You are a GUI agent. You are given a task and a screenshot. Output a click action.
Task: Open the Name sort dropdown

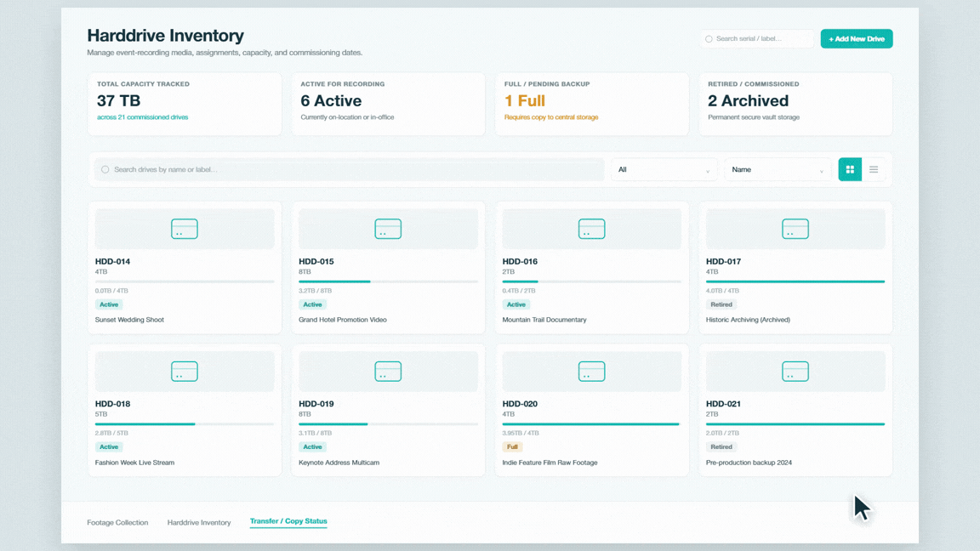pyautogui.click(x=778, y=169)
